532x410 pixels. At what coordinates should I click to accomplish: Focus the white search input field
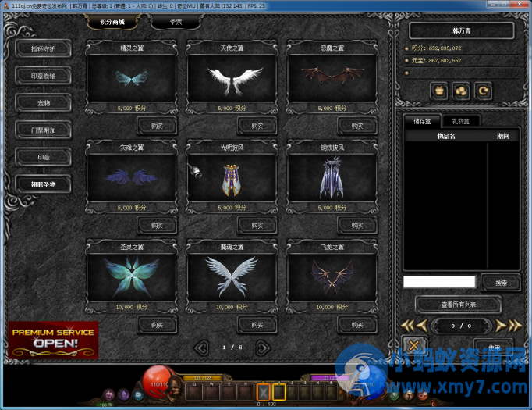[x=439, y=282]
